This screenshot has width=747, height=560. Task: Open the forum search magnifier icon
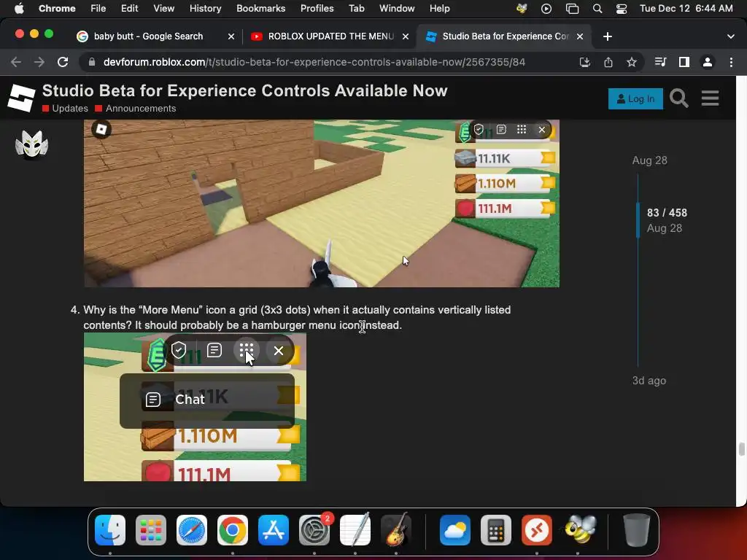[x=679, y=98]
